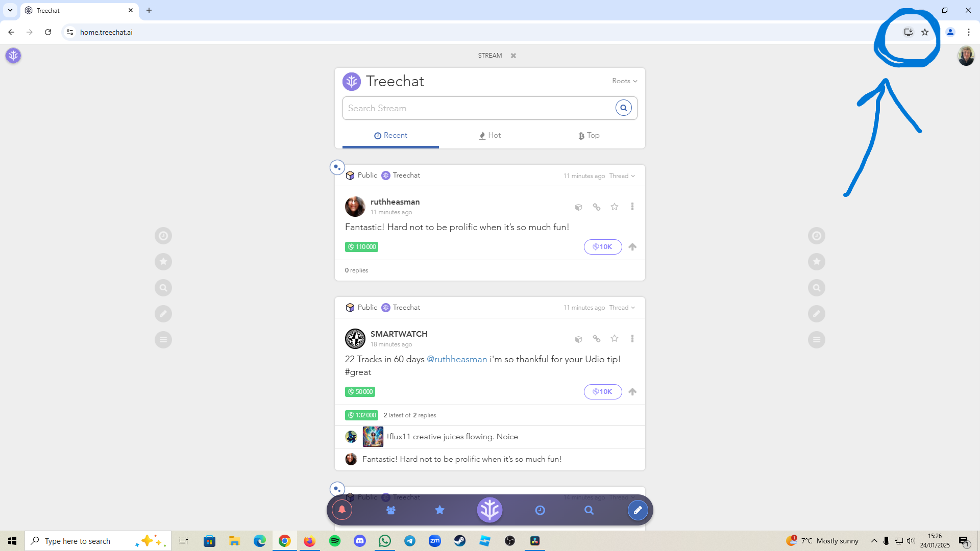This screenshot has height=551, width=980.
Task: Click the notifications bell in bottom bar
Action: coord(342,510)
